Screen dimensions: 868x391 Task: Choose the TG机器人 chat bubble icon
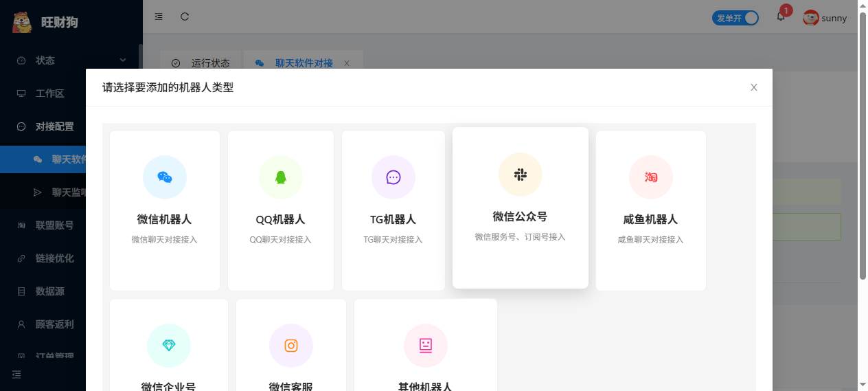pyautogui.click(x=393, y=177)
